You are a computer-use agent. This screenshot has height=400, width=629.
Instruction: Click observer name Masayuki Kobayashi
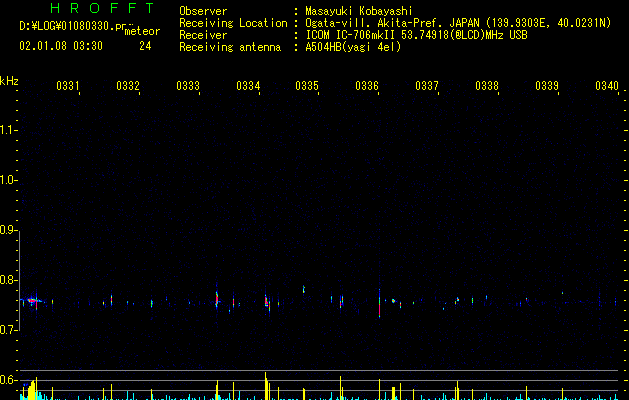click(359, 11)
